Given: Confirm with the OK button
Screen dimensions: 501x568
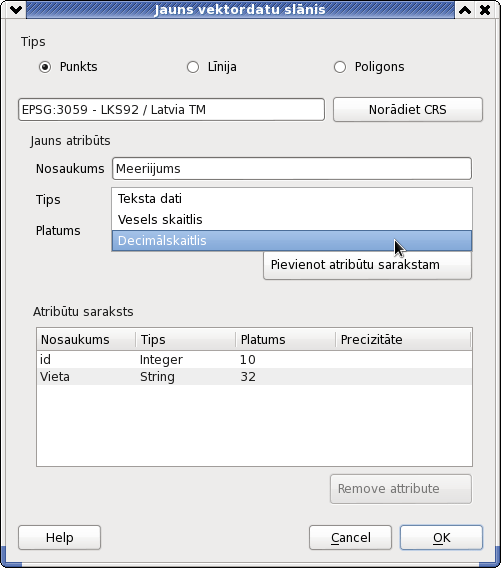Looking at the screenshot, I should point(441,538).
